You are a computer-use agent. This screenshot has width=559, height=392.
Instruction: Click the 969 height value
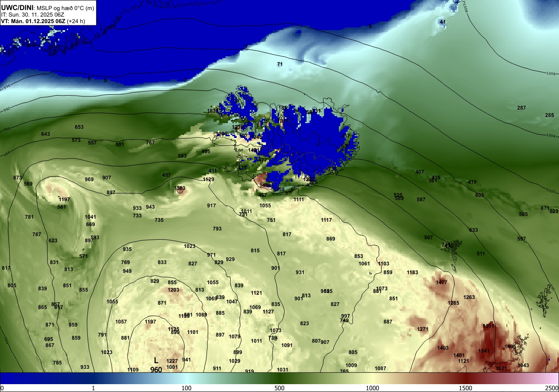89,179
